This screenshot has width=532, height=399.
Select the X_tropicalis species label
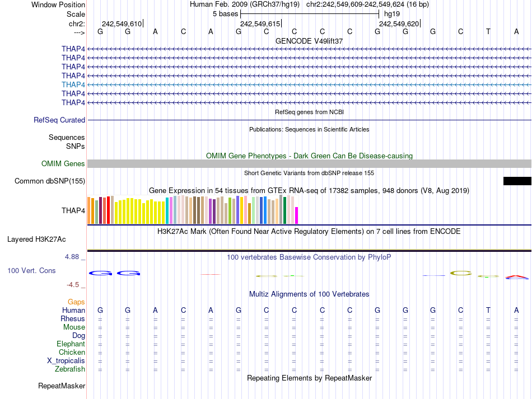[66, 361]
